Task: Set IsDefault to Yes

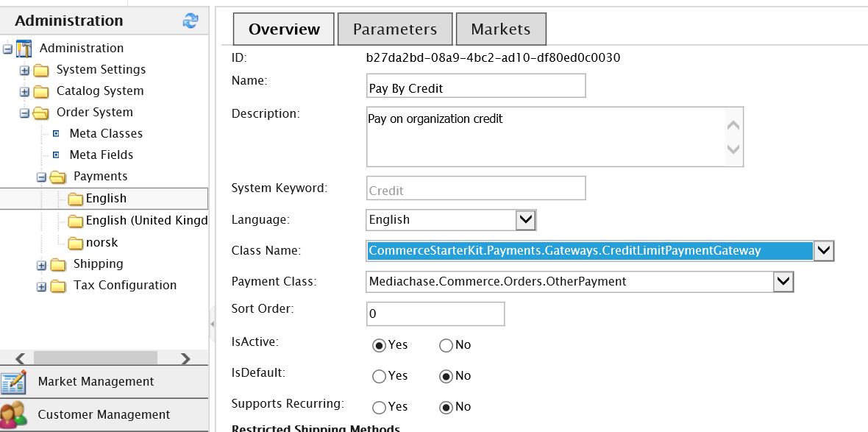Action: pyautogui.click(x=378, y=375)
